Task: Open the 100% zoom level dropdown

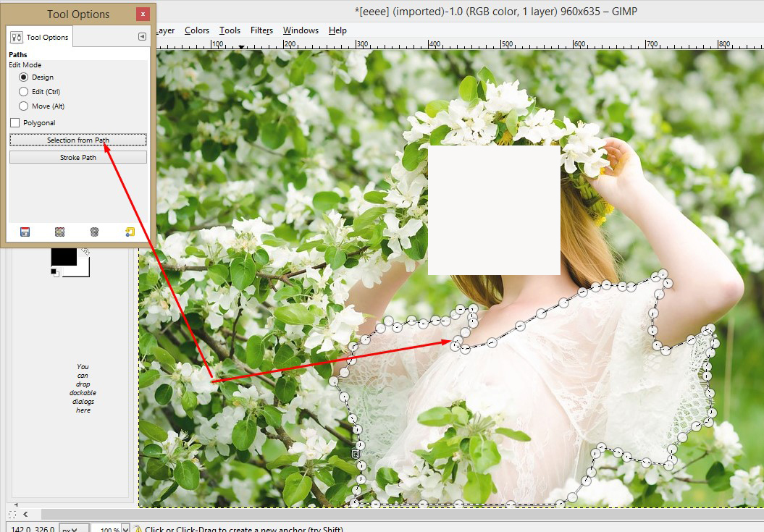Action: [125, 530]
